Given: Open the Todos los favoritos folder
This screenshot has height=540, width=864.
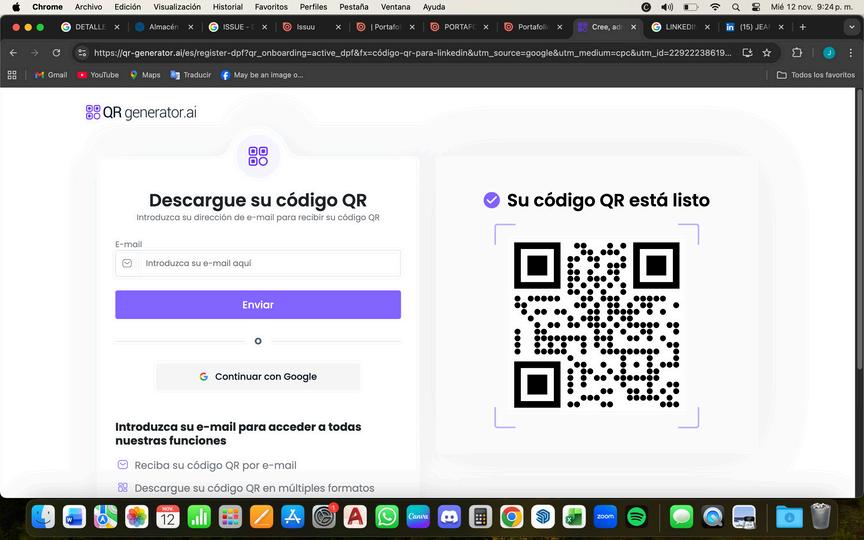Looking at the screenshot, I should click(816, 75).
